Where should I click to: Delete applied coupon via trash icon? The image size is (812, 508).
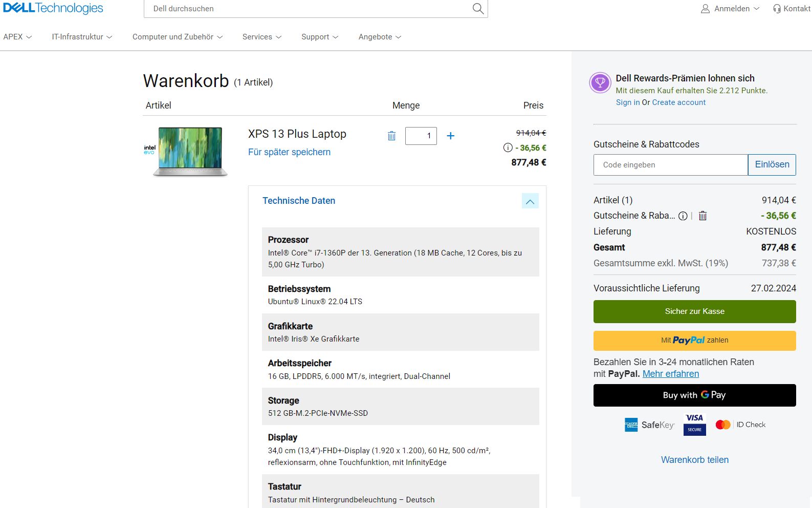tap(703, 216)
